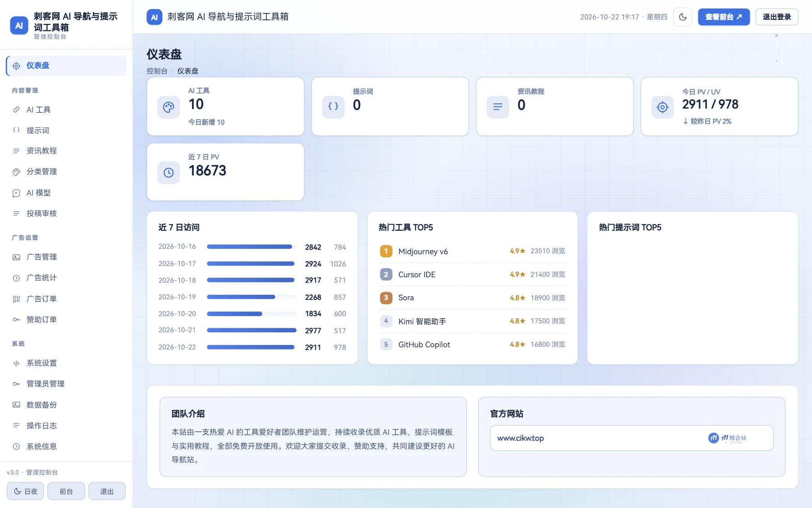Click the 查看前台 button
812x508 pixels.
point(724,17)
